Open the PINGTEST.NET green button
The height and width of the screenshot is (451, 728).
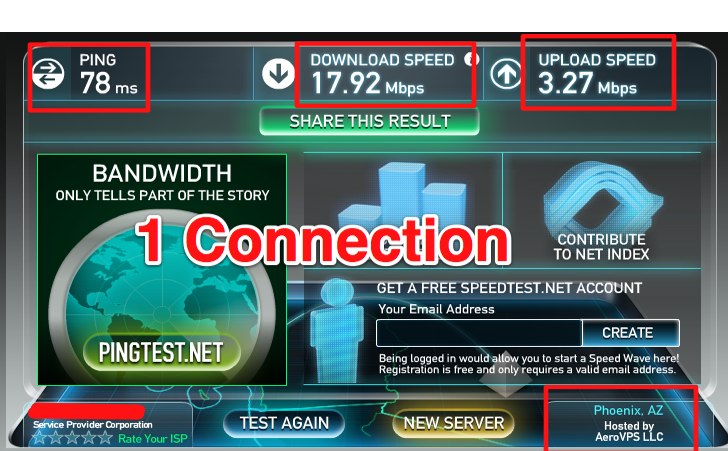click(x=162, y=352)
